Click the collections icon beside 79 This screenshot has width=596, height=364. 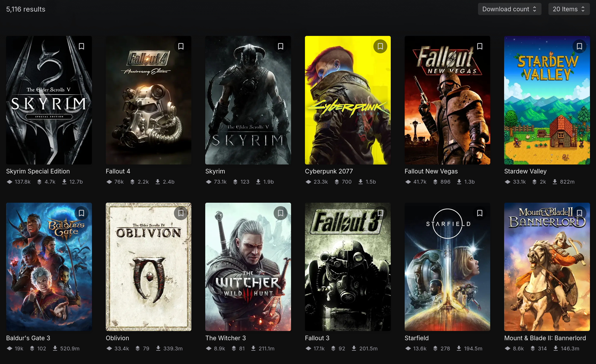tap(138, 349)
